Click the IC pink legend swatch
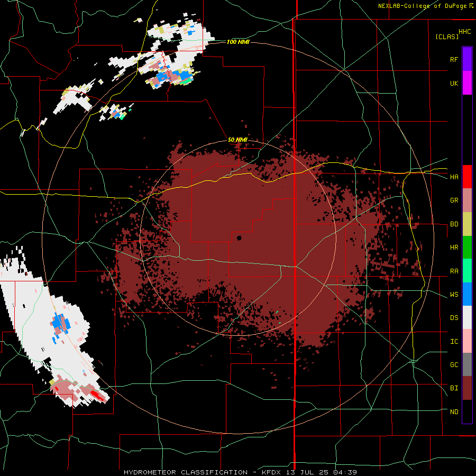Viewport: 476px width, 476px height. coord(467,341)
